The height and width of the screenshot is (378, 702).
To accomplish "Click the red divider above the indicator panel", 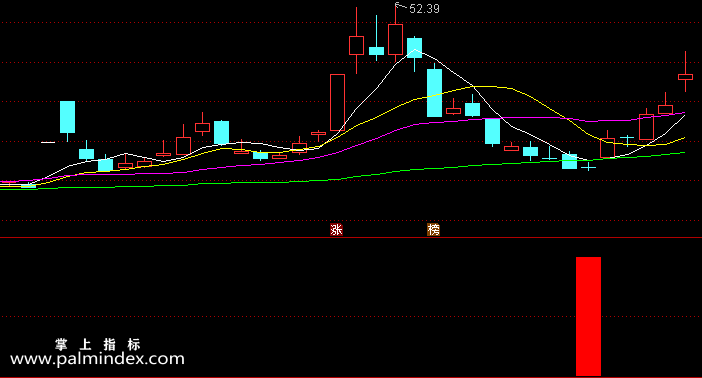I will (351, 237).
